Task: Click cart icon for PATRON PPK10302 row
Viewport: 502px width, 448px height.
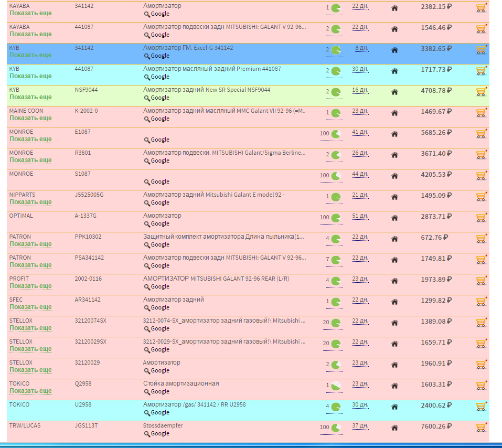Action: (481, 239)
